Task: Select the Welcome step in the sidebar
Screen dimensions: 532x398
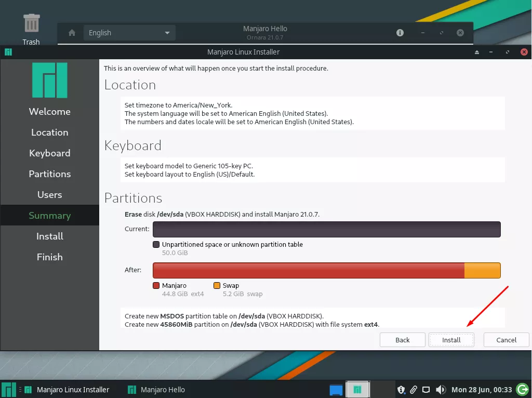Action: click(49, 111)
